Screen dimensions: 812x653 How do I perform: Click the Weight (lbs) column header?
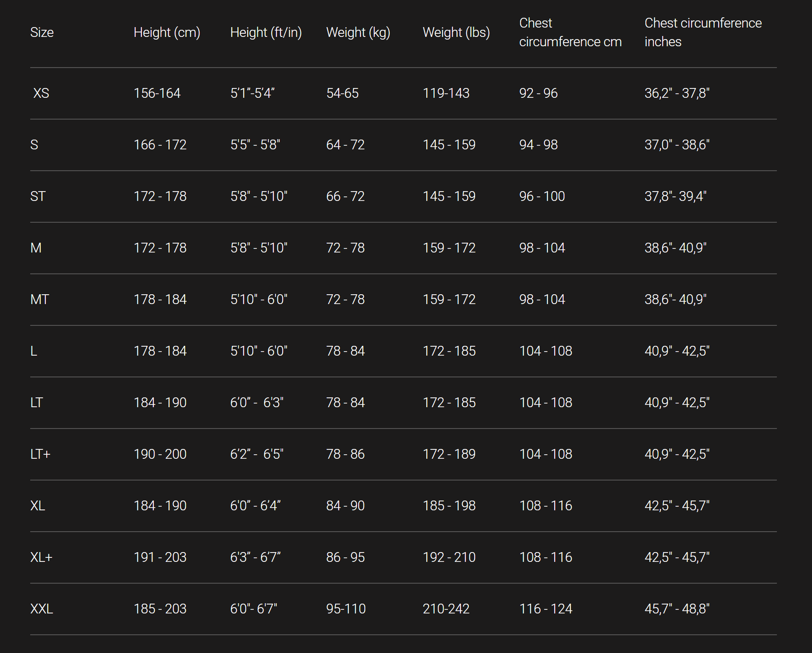tap(456, 32)
